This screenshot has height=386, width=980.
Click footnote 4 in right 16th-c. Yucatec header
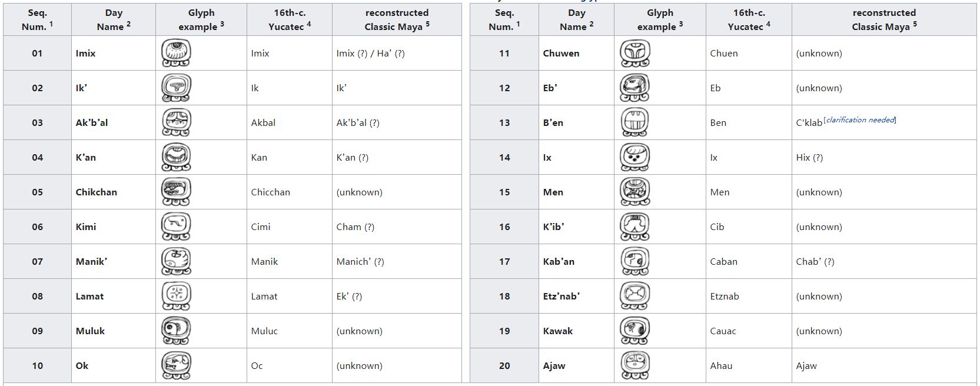768,24
